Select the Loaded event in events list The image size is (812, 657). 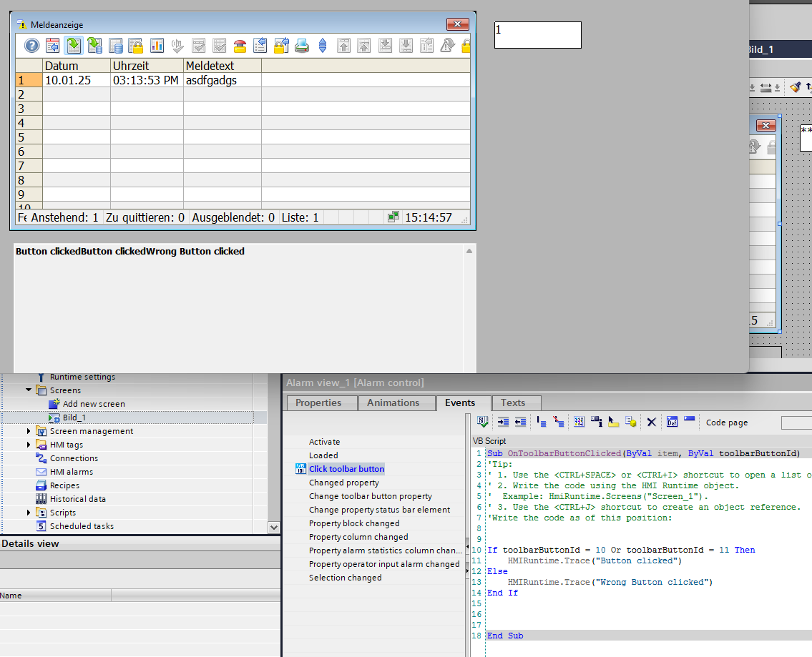323,455
